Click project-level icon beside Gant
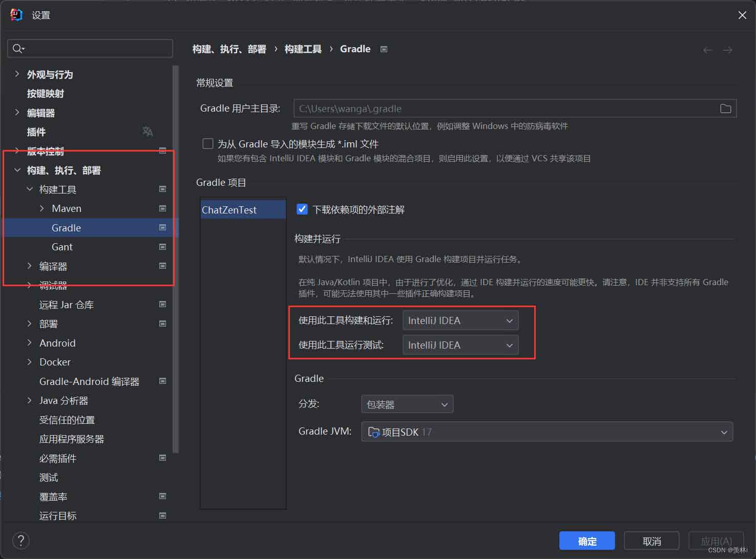756x559 pixels. (162, 247)
